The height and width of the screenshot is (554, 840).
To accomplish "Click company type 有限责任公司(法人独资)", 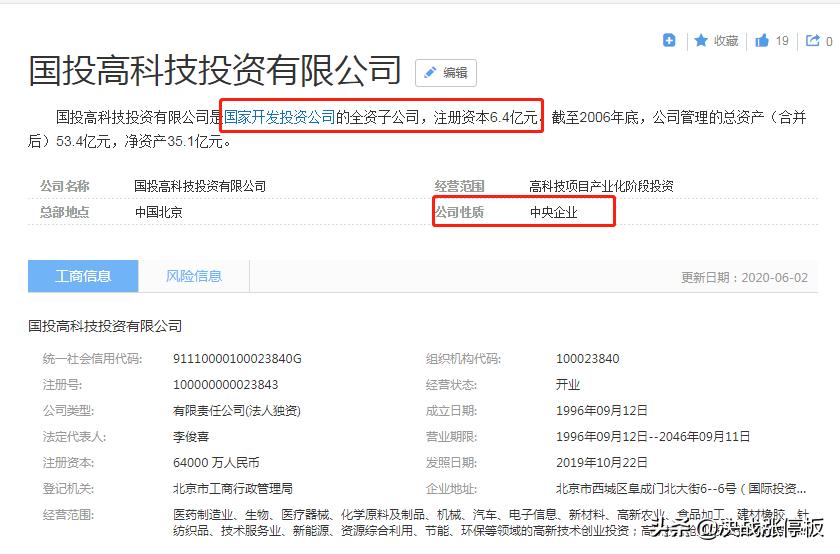I will pyautogui.click(x=237, y=411).
